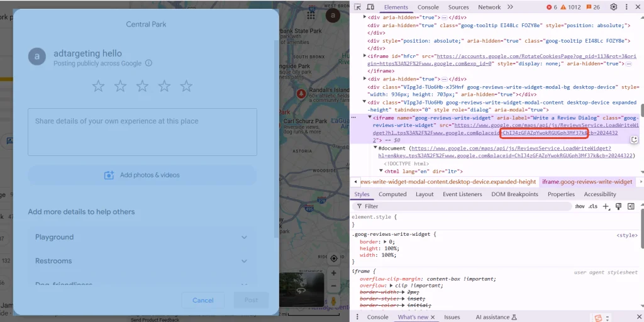Select iframe.goog-reviews-write-widget breadcrumb
This screenshot has height=322, width=644.
click(x=587, y=182)
